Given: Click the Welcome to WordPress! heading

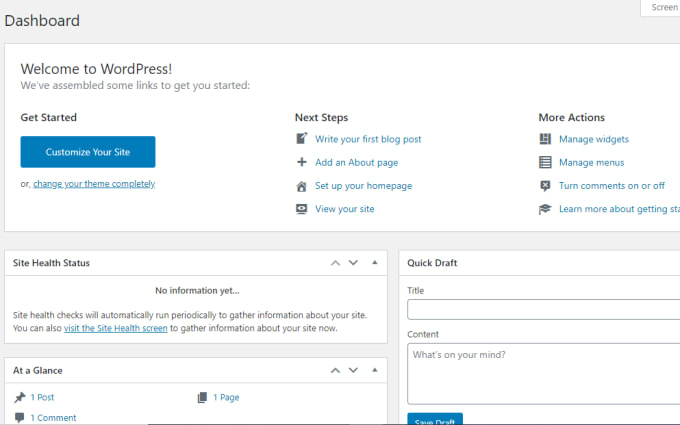Looking at the screenshot, I should click(x=96, y=69).
